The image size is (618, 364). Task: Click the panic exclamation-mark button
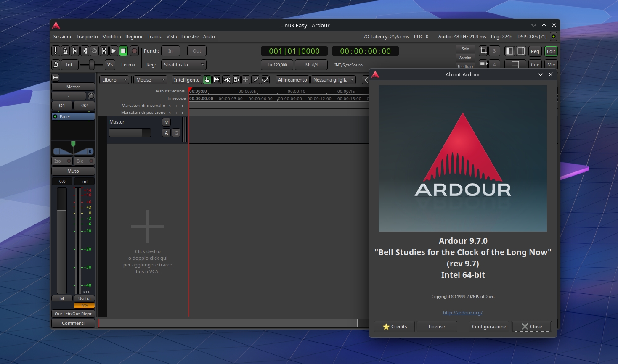[56, 51]
